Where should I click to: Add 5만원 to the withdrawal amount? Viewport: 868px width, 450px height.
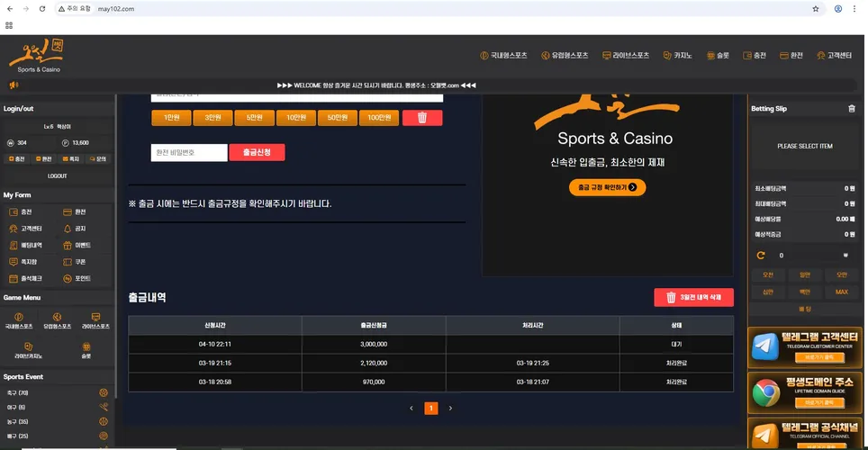click(x=255, y=117)
